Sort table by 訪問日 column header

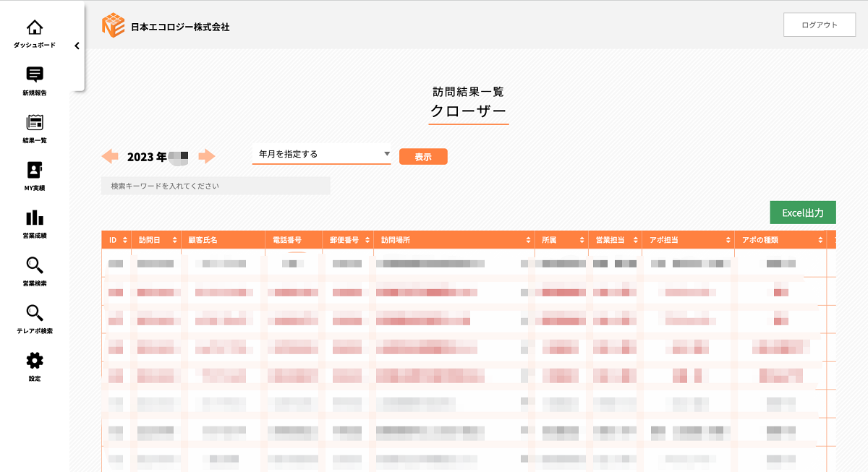(156, 240)
